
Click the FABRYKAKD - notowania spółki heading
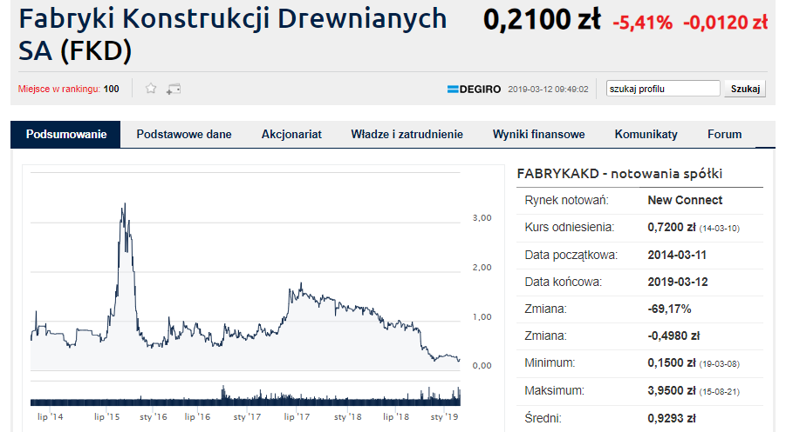click(x=620, y=174)
